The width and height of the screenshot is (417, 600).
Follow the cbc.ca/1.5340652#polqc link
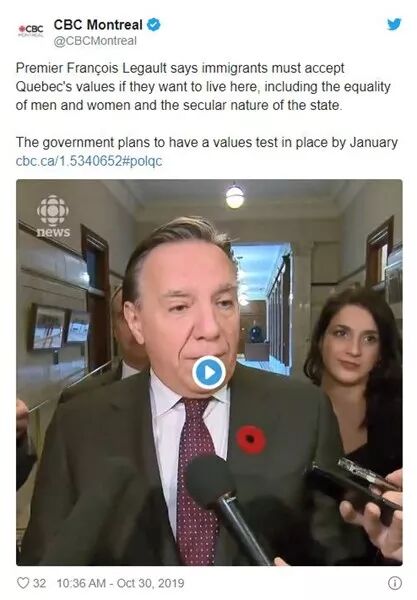[89, 161]
